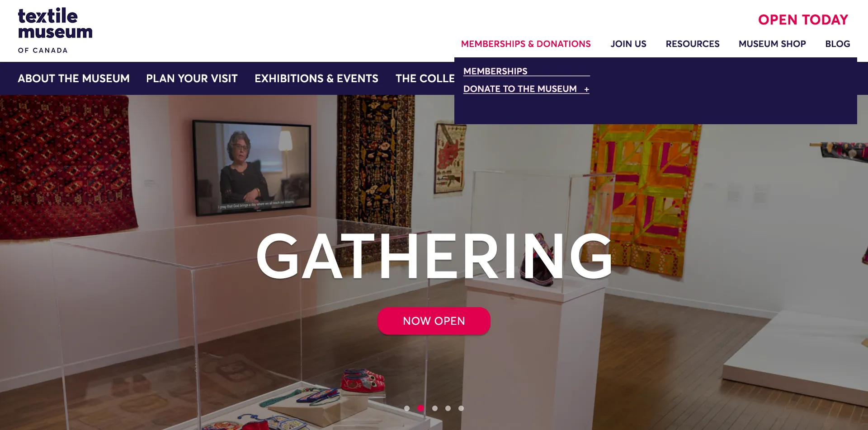This screenshot has width=868, height=430.
Task: Click the Open Today link
Action: click(803, 20)
